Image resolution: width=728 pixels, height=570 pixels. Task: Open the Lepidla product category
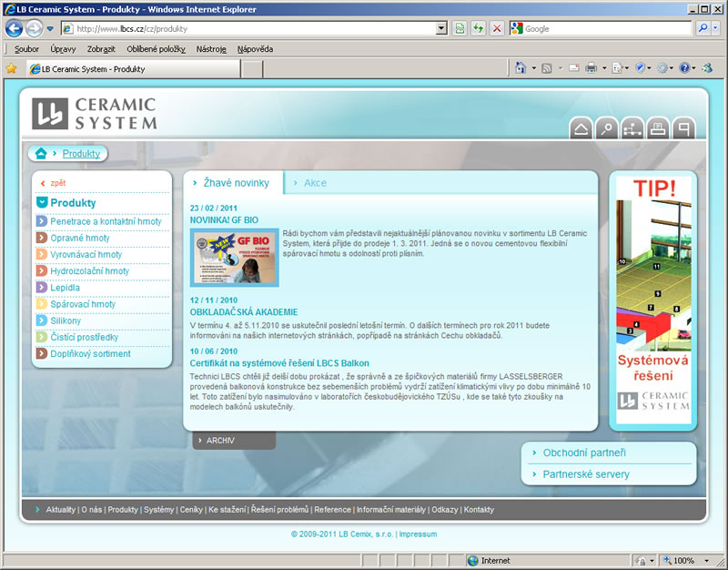click(66, 288)
